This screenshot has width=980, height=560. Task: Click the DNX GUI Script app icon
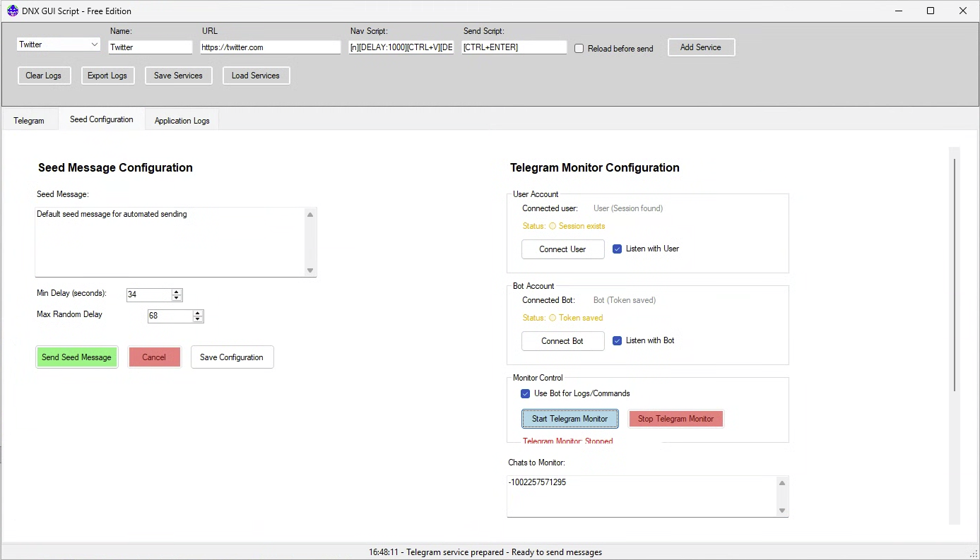coord(13,11)
